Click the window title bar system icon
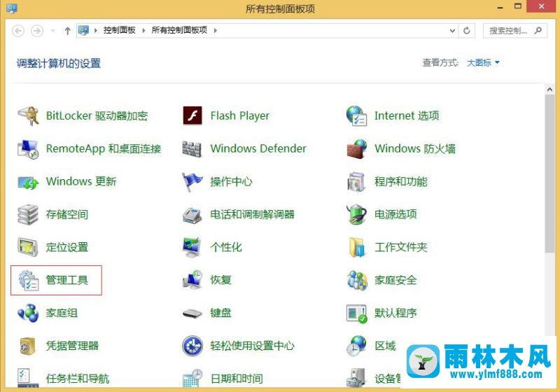 point(12,8)
